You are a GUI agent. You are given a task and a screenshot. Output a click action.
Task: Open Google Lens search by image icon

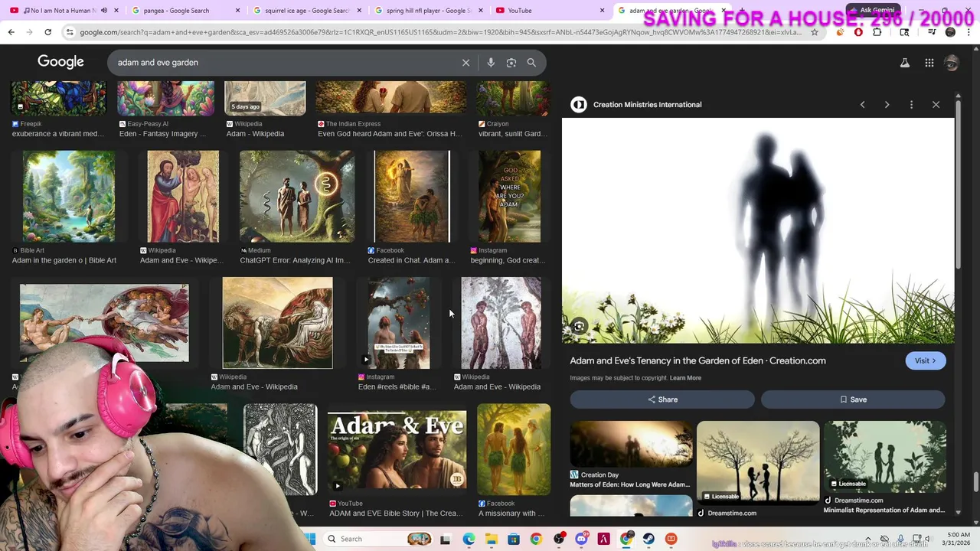tap(511, 63)
